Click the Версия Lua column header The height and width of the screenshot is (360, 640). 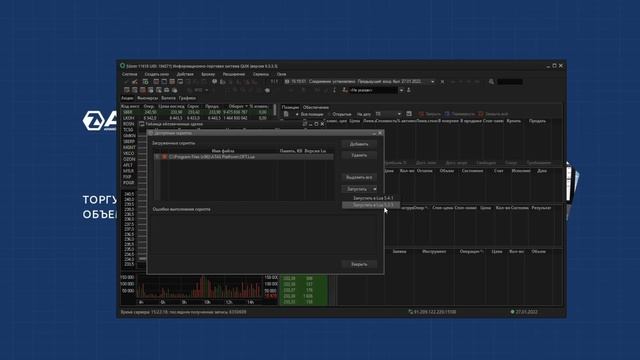[x=316, y=151]
